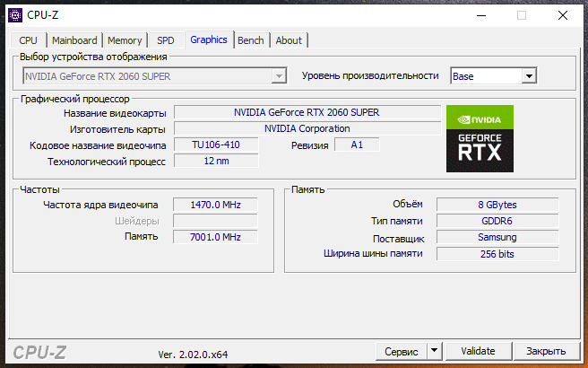Click the video card name field
Viewport: 588px width, 368px height.
[x=307, y=112]
